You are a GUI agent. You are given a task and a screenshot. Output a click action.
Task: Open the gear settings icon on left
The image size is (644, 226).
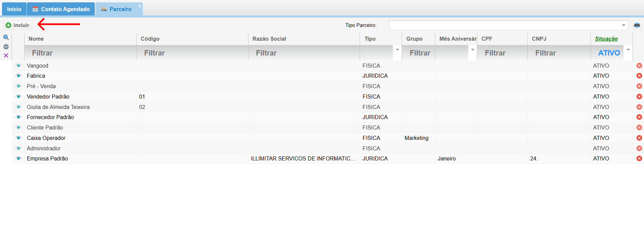6,47
